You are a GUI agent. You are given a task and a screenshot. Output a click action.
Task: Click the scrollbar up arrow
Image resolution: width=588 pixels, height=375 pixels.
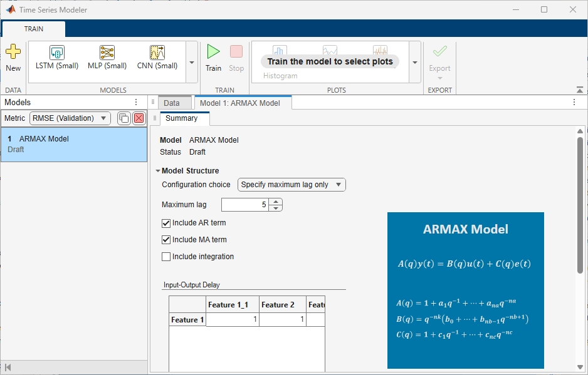tap(580, 131)
